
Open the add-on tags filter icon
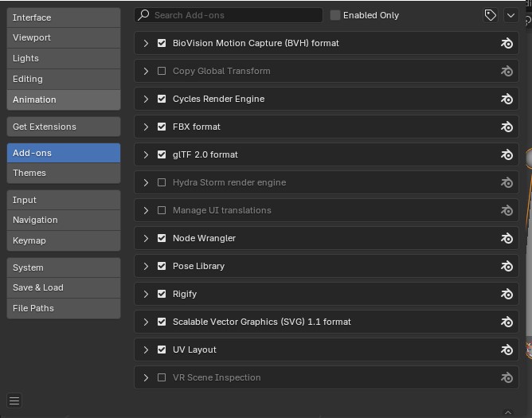click(491, 15)
